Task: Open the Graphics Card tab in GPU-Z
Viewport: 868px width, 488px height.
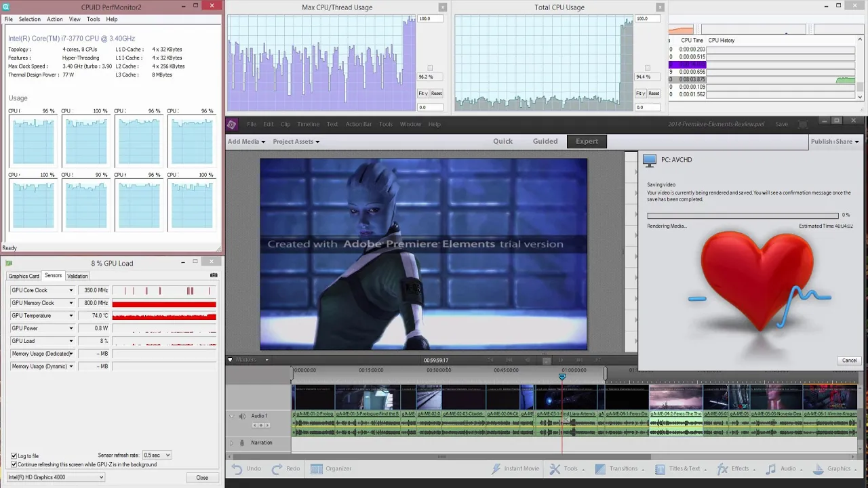Action: click(24, 276)
